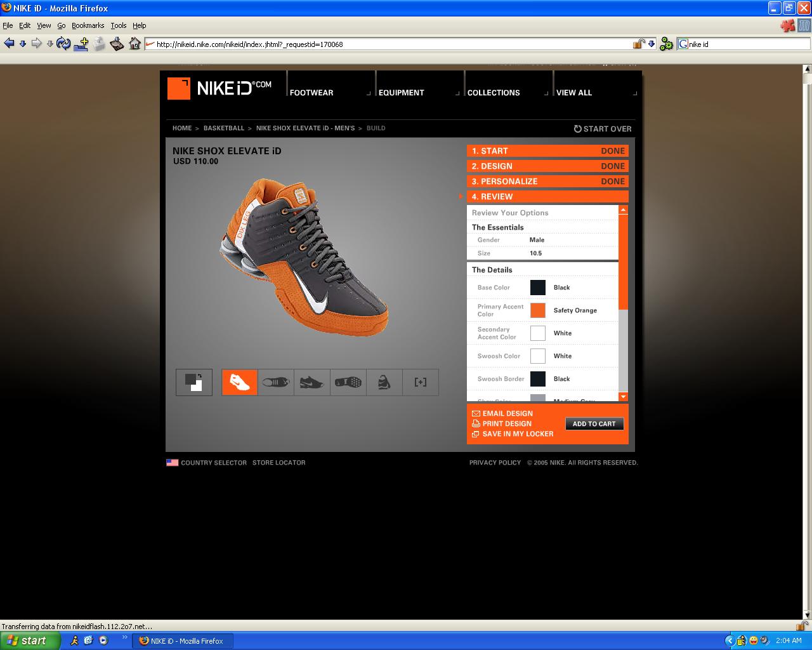812x650 pixels.
Task: Click the Nike swoosh favicon in address bar
Action: (150, 44)
